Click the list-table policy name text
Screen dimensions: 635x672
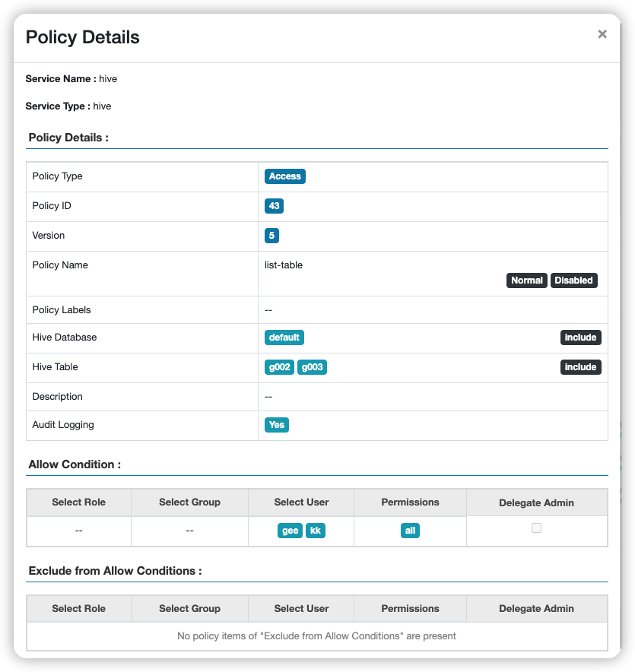click(x=281, y=265)
